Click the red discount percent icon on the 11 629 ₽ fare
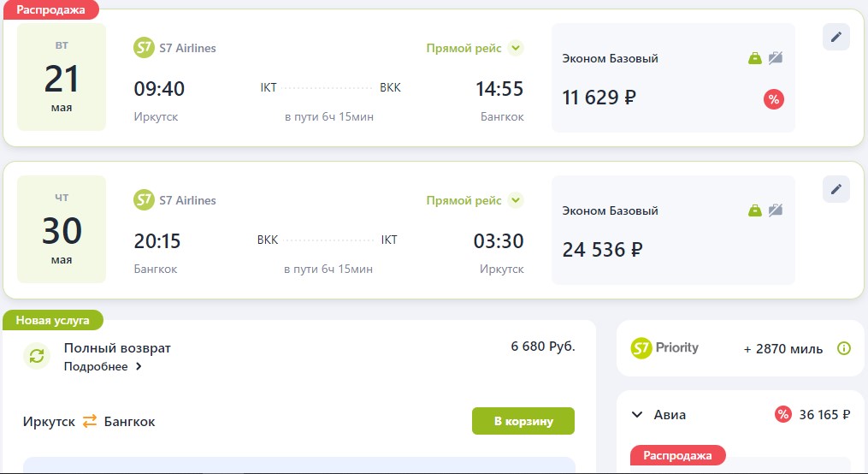 click(773, 99)
